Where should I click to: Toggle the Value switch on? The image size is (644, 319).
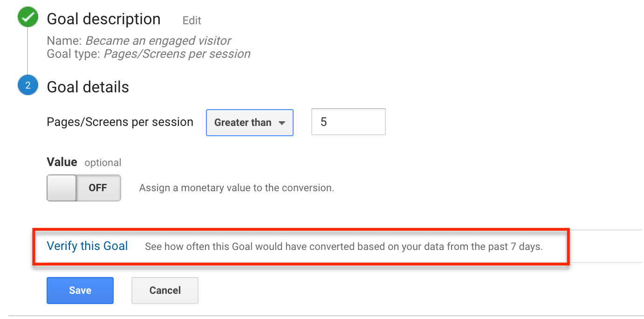click(84, 188)
